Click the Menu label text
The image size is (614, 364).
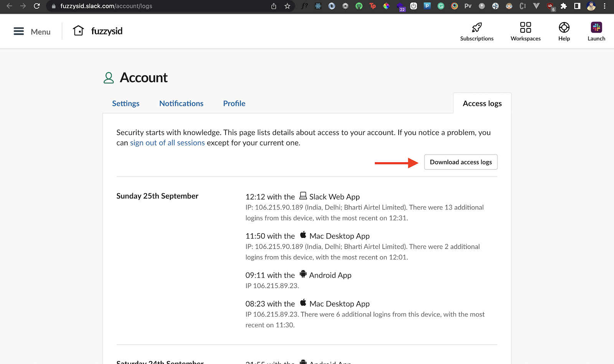click(41, 32)
